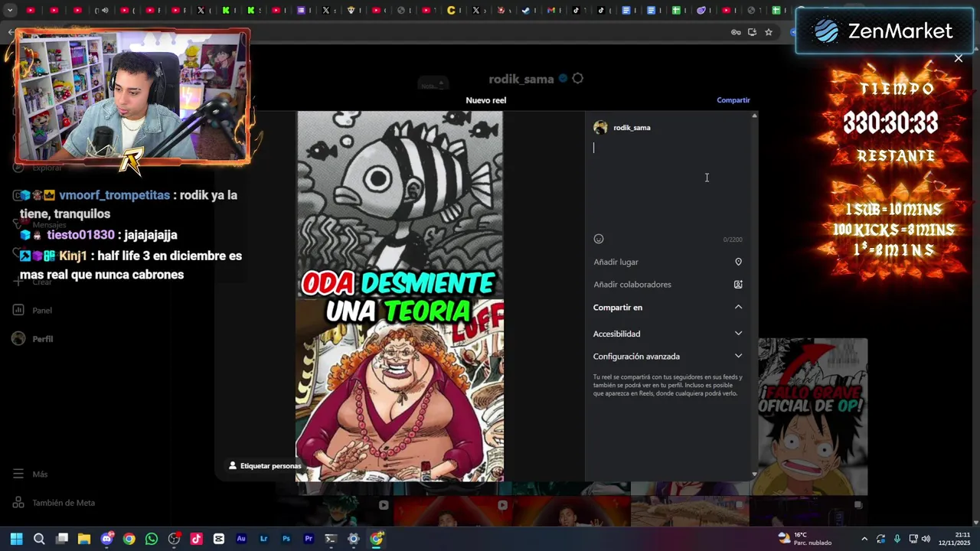Screen dimensions: 980x551
Task: Open the Más hamburger menu icon
Action: pos(18,474)
